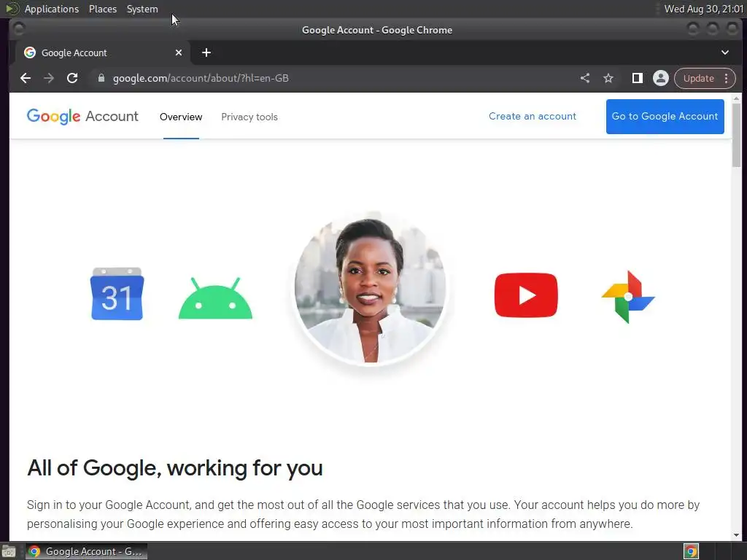747x560 pixels.
Task: Open the Chrome three-dot menu
Action: click(x=727, y=78)
